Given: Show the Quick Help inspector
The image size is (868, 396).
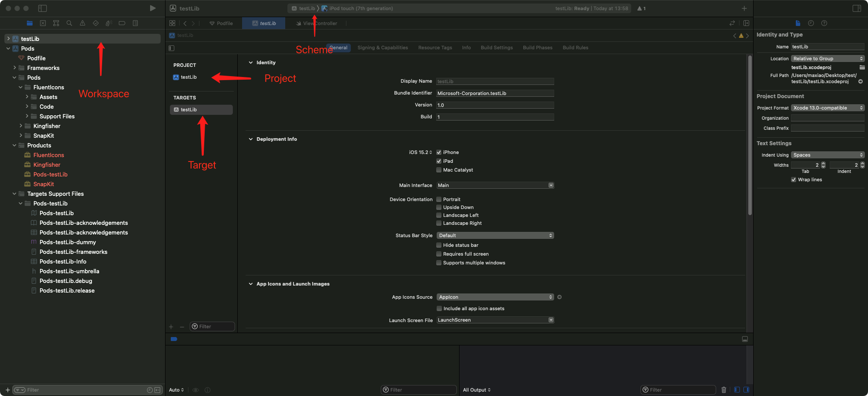Looking at the screenshot, I should pos(824,23).
